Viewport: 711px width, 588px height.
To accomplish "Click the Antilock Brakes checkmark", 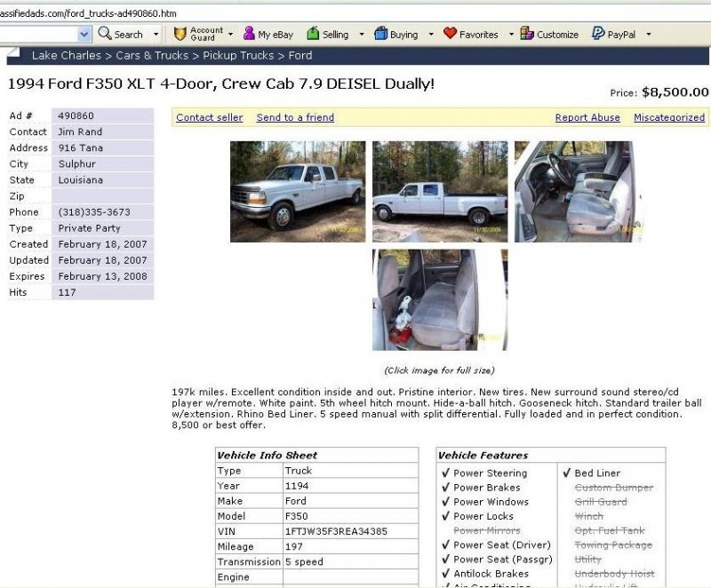I will 445,574.
